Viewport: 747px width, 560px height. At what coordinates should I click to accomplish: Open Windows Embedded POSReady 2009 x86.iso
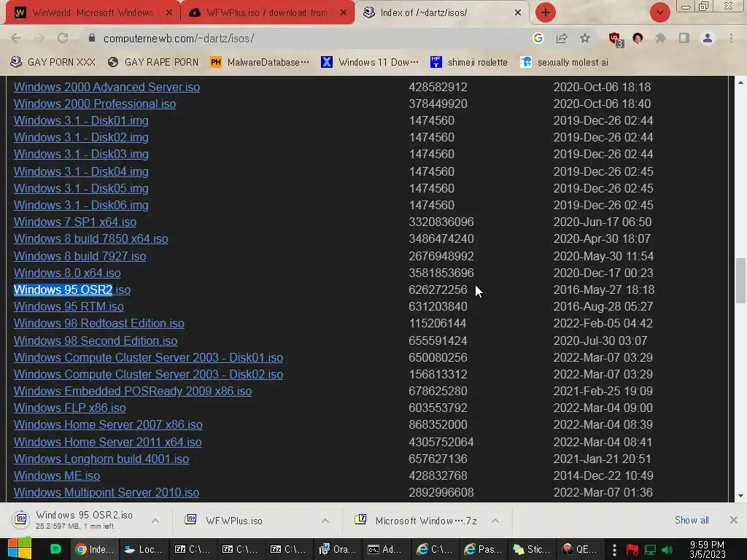click(133, 391)
